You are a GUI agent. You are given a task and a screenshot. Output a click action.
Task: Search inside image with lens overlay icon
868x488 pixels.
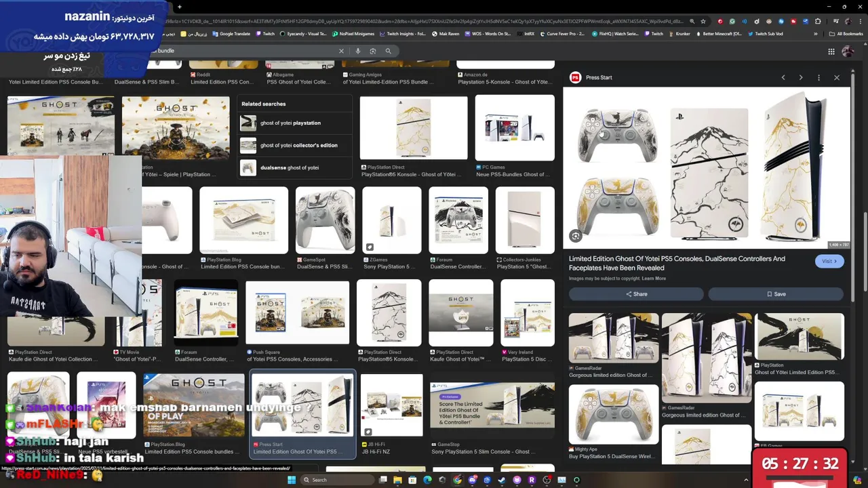[x=575, y=236]
